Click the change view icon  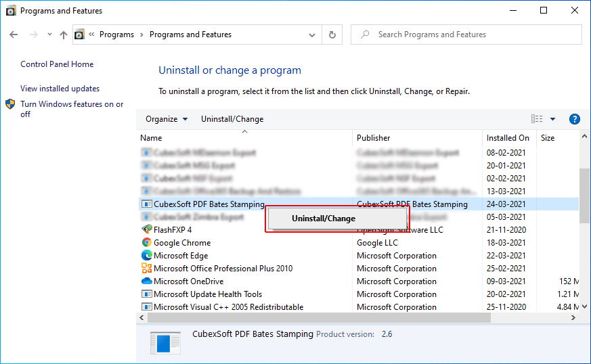pyautogui.click(x=538, y=119)
